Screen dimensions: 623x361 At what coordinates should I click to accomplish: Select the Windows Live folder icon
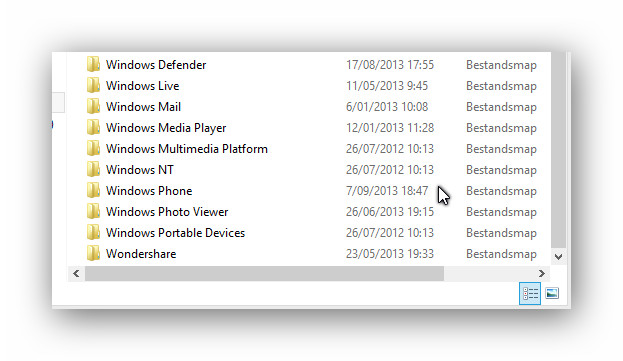pyautogui.click(x=93, y=85)
